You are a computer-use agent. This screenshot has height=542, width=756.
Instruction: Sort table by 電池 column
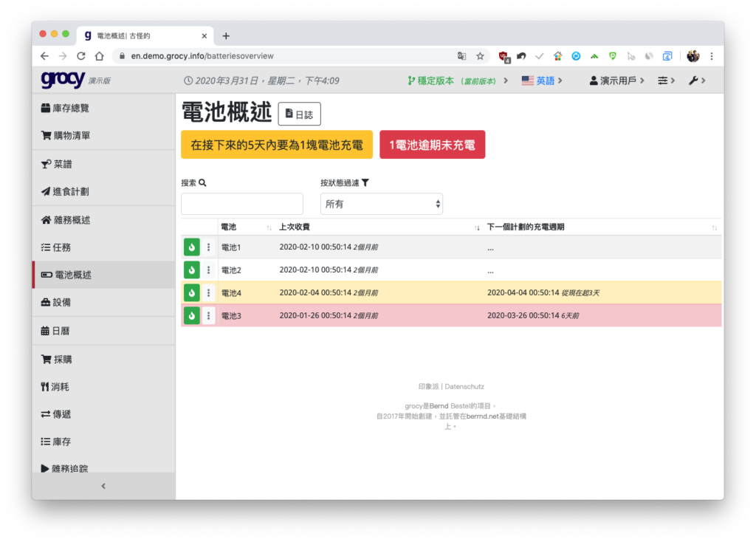(247, 227)
